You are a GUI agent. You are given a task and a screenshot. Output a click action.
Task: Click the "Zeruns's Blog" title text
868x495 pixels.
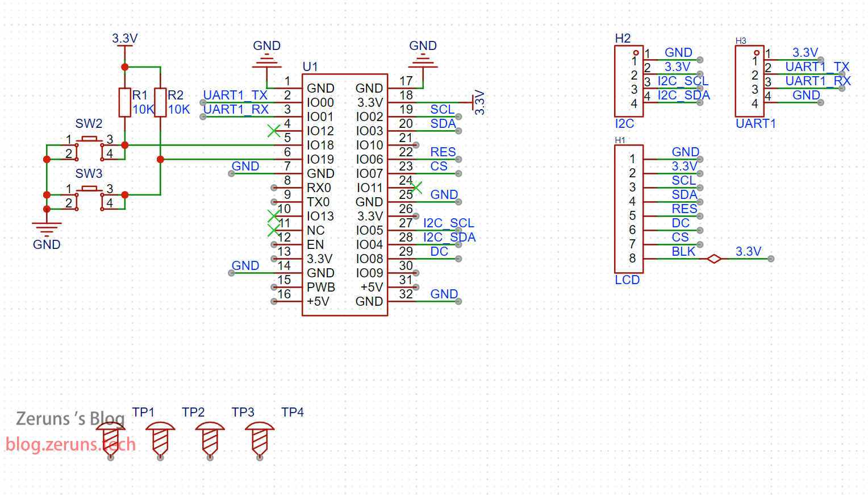click(70, 419)
